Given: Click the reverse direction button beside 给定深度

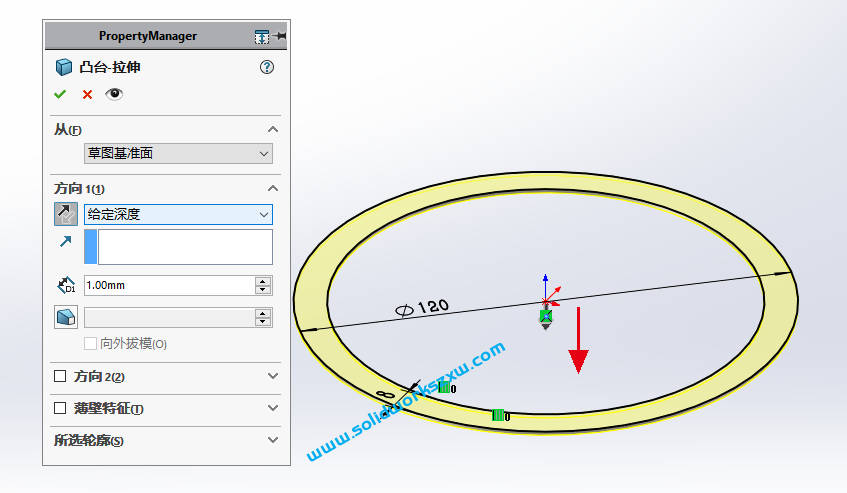Looking at the screenshot, I should (65, 214).
